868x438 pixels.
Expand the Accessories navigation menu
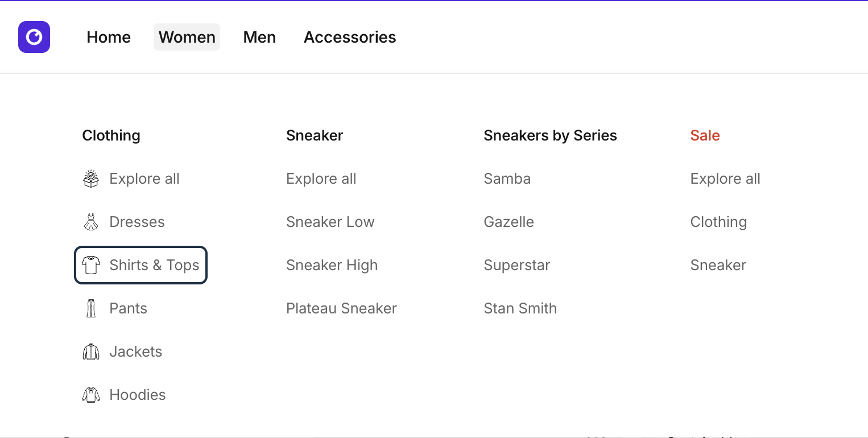pyautogui.click(x=350, y=37)
